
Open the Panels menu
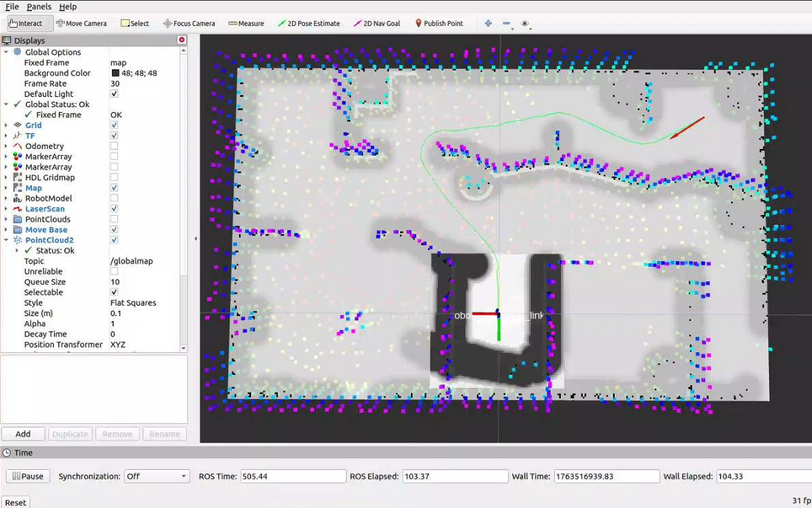(x=39, y=6)
